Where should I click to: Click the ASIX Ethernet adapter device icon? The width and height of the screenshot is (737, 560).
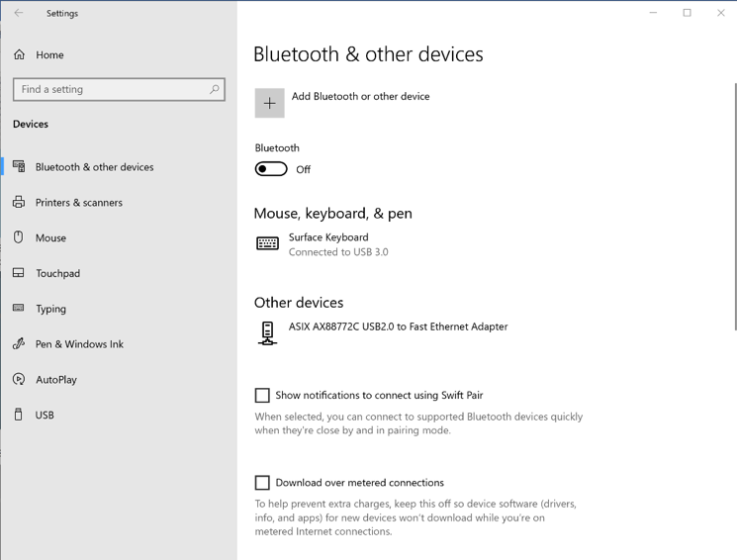tap(267, 332)
